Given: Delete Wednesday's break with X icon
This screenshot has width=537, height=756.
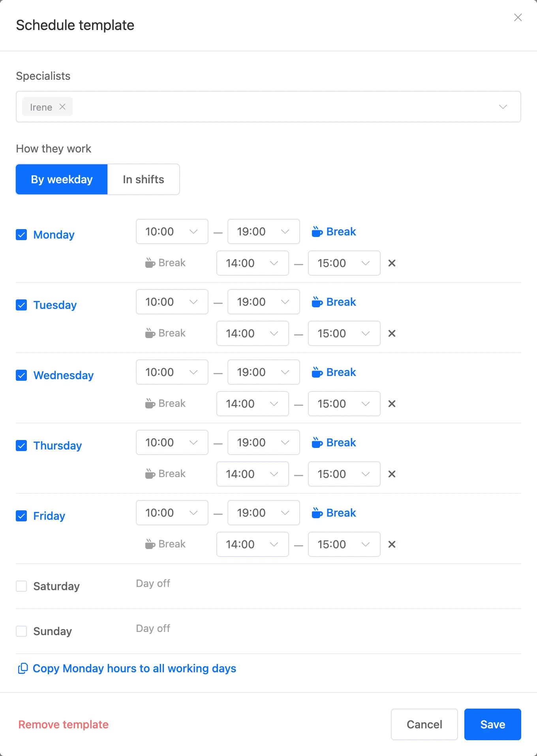Looking at the screenshot, I should click(x=392, y=404).
